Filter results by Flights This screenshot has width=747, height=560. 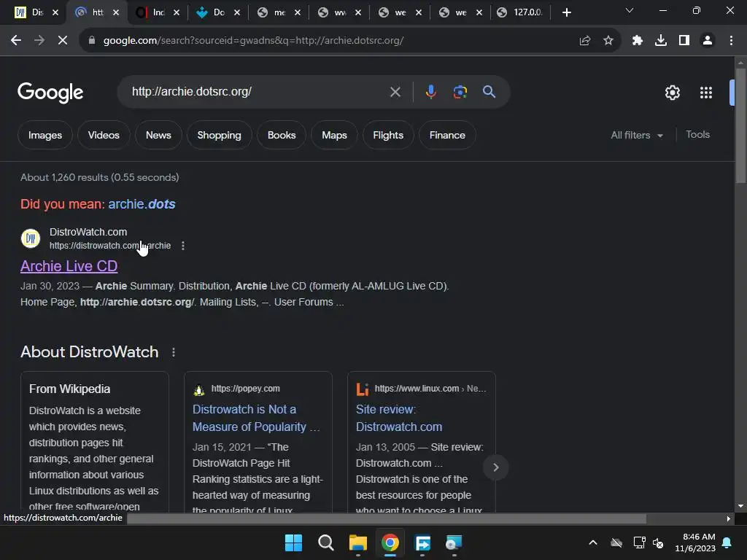coord(388,135)
